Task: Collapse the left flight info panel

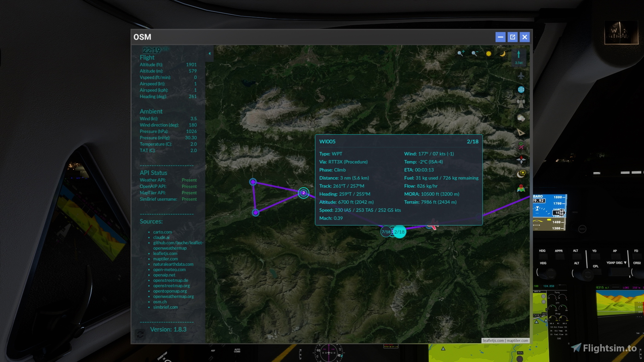Action: [x=209, y=53]
